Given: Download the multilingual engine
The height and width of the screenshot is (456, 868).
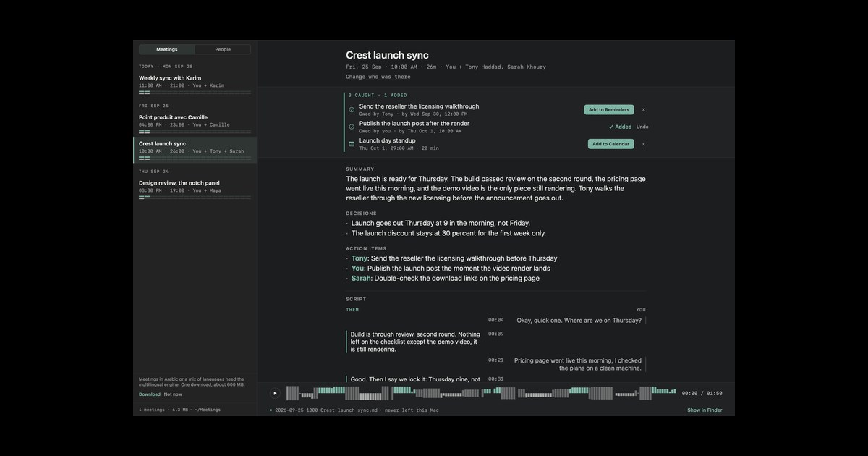Looking at the screenshot, I should tap(150, 394).
